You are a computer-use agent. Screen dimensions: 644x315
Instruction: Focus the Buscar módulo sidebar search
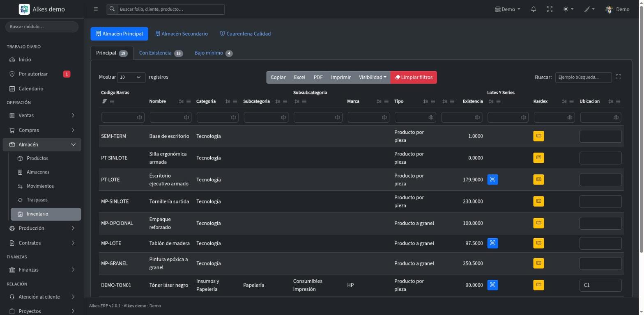click(42, 27)
